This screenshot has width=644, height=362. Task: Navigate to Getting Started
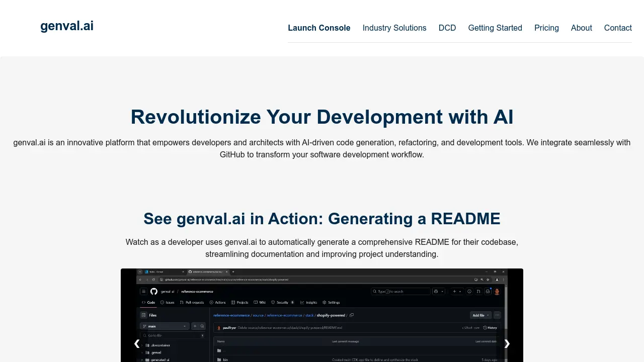(x=495, y=28)
